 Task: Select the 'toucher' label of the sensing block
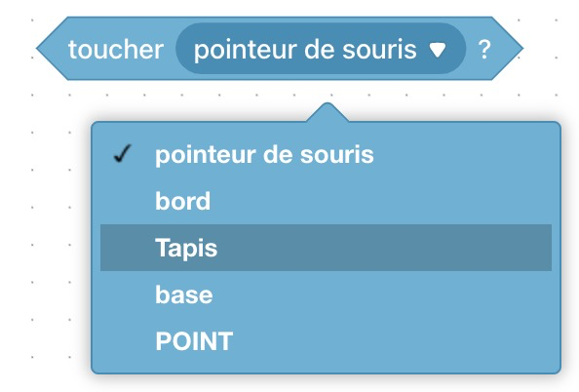click(116, 49)
